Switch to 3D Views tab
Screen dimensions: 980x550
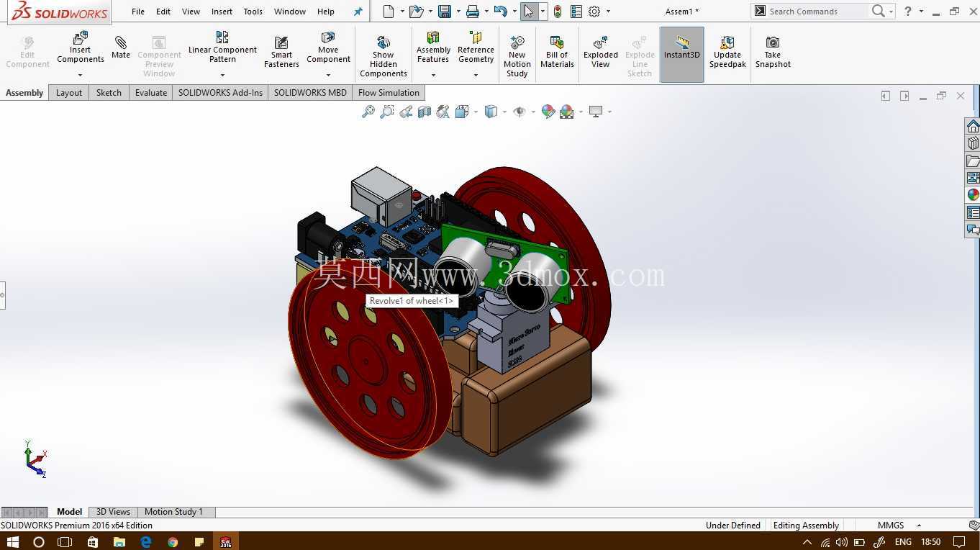tap(113, 512)
